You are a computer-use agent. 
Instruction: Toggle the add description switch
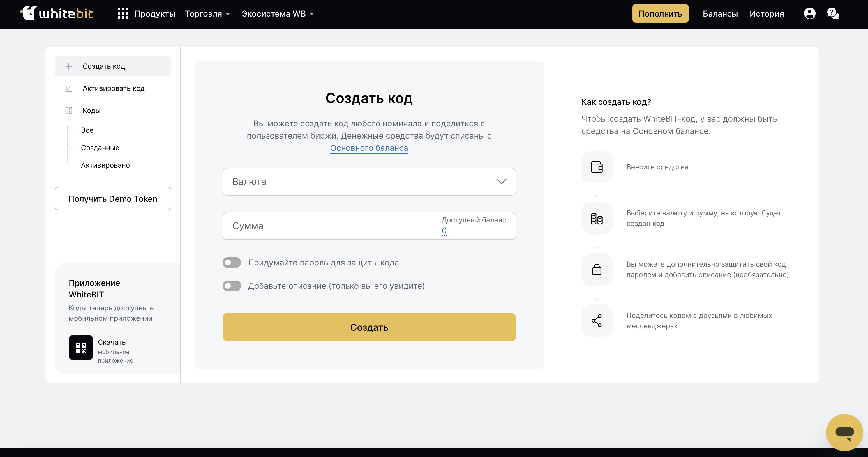[x=232, y=286]
